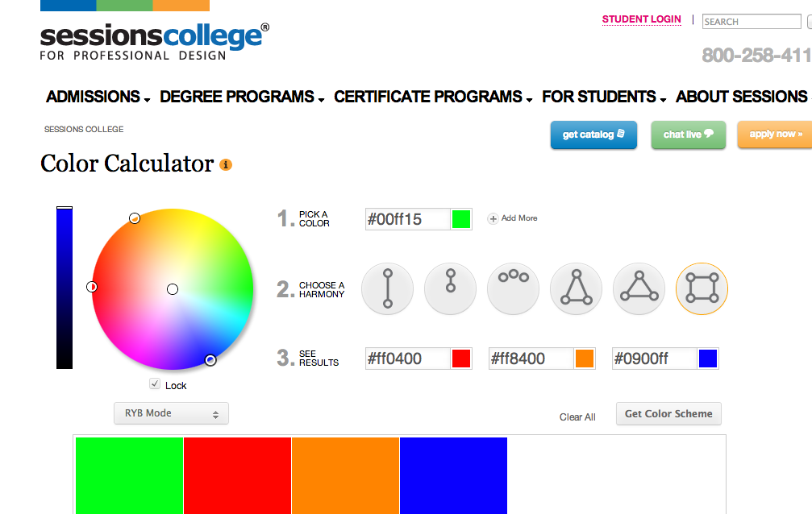The height and width of the screenshot is (514, 812).
Task: Toggle the Lock checkbox under the wheel
Action: [x=155, y=384]
